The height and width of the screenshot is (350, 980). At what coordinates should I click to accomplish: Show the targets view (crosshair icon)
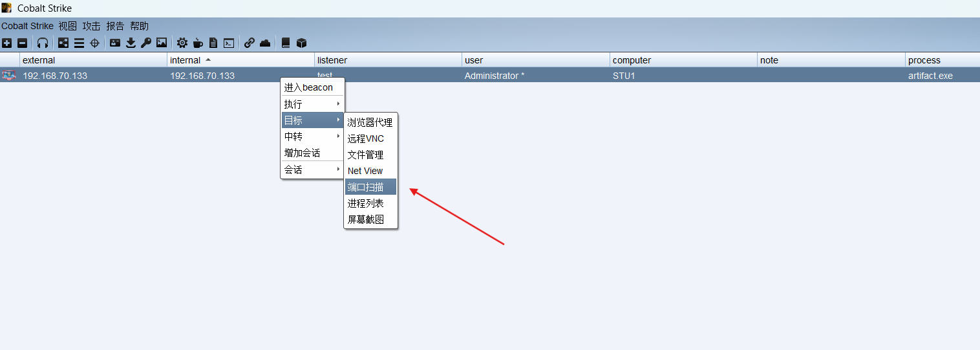94,43
